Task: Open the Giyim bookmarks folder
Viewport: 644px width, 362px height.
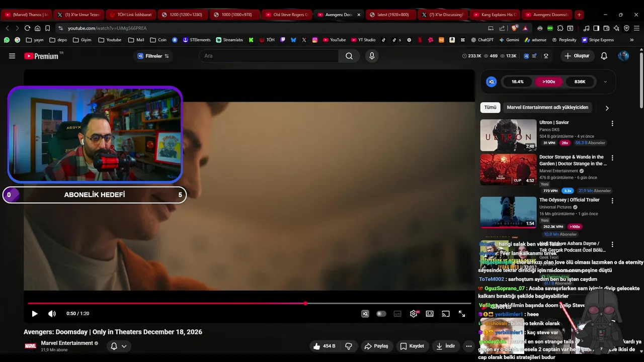Action: click(x=83, y=40)
